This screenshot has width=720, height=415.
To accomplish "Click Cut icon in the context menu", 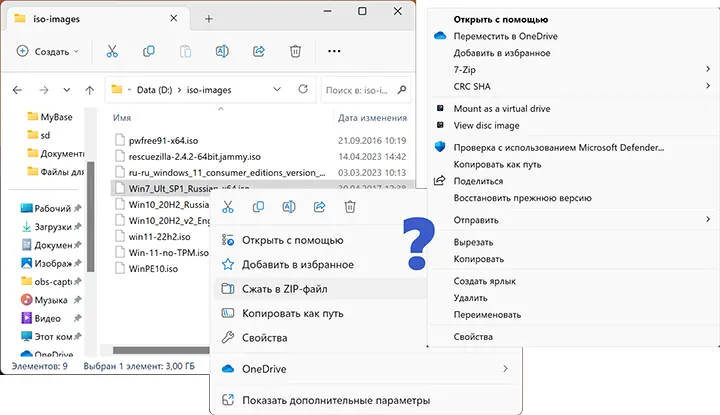I will click(x=228, y=207).
